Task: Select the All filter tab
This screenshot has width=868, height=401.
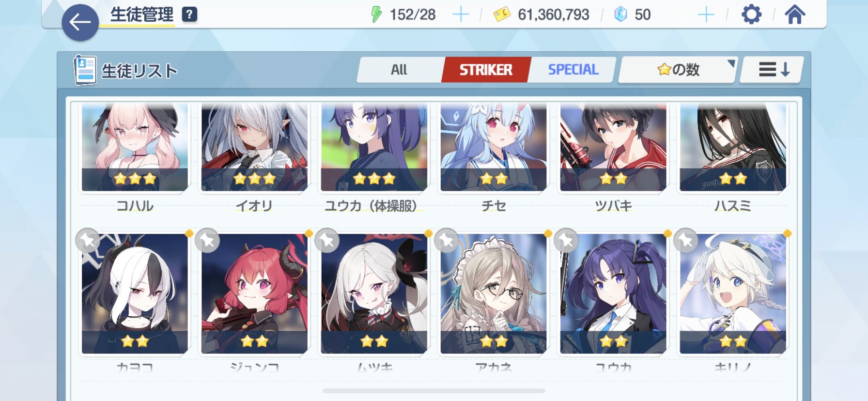Action: (400, 70)
